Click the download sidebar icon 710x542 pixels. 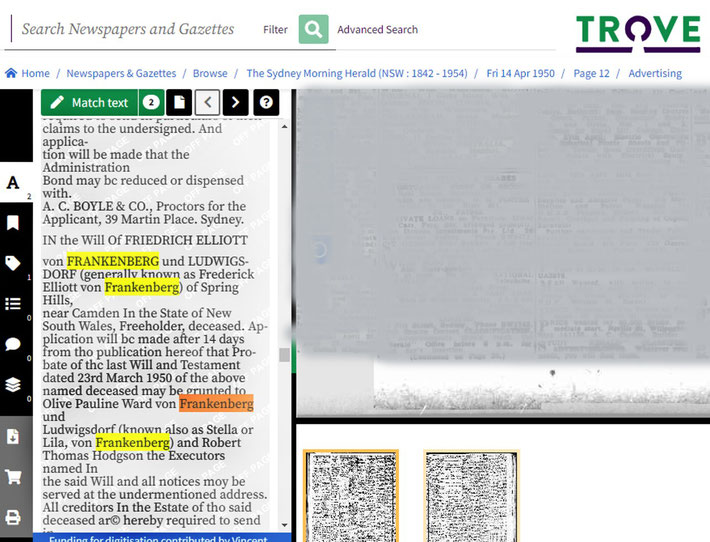[13, 437]
